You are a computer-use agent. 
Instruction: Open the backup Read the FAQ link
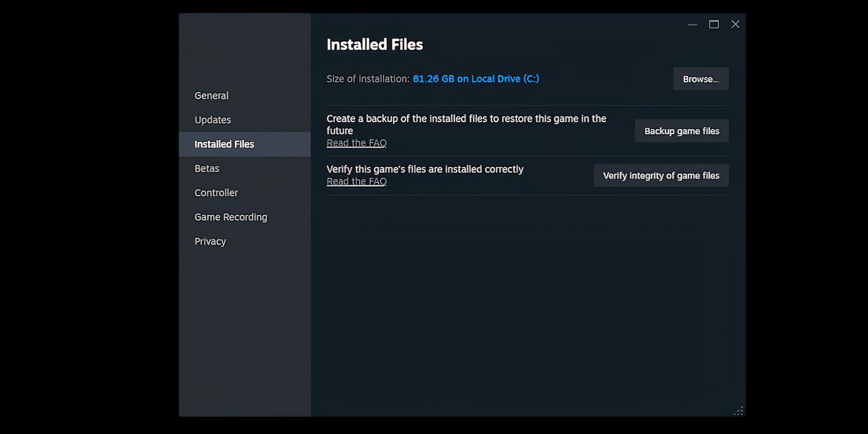point(356,143)
